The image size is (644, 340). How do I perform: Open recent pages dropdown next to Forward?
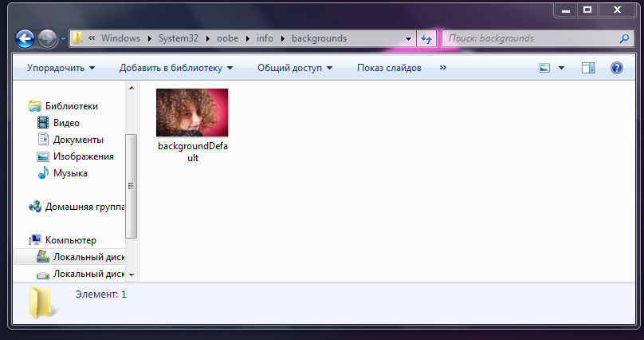coord(63,39)
